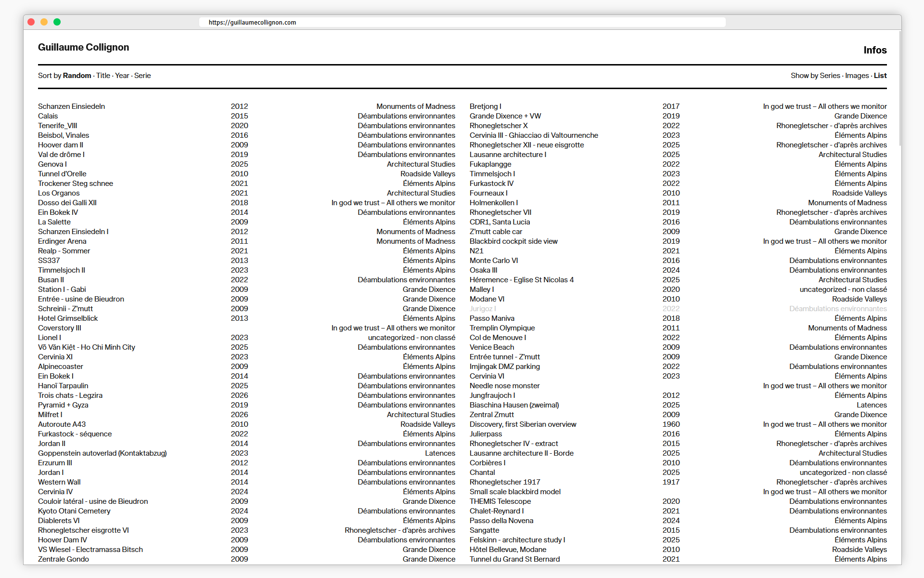Open the greyed-out Jurigoz I entry

click(x=482, y=309)
